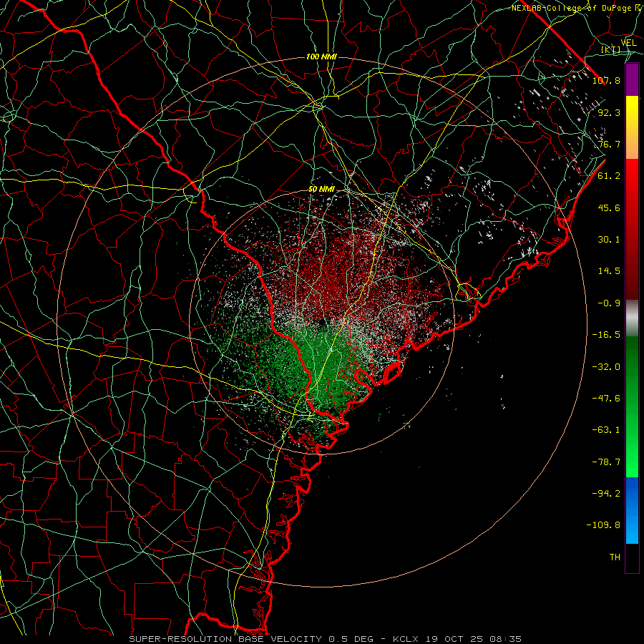Click the 14.5 value on the velocity scale
This screenshot has height=644, width=644.
click(x=609, y=271)
